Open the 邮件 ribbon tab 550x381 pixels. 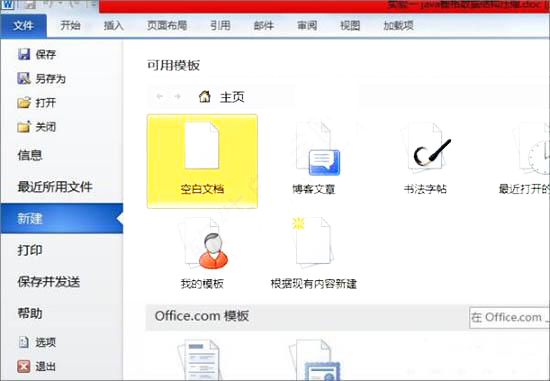click(x=263, y=26)
